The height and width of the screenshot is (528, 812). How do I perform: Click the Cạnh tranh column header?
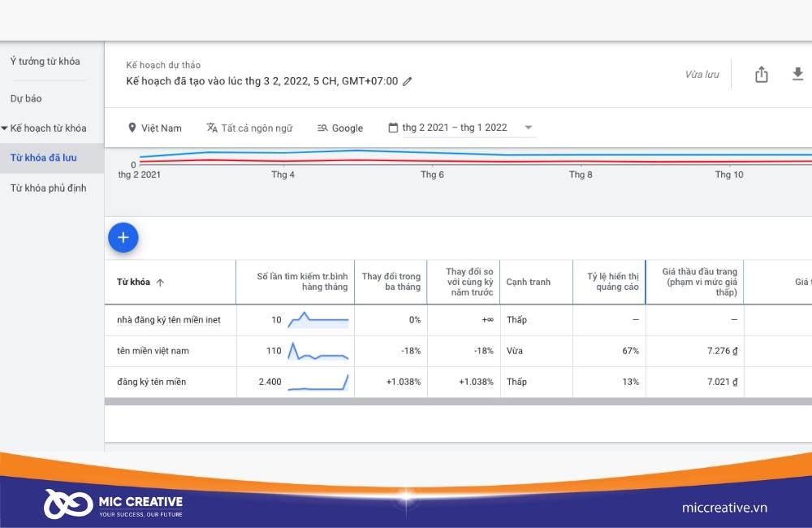529,282
